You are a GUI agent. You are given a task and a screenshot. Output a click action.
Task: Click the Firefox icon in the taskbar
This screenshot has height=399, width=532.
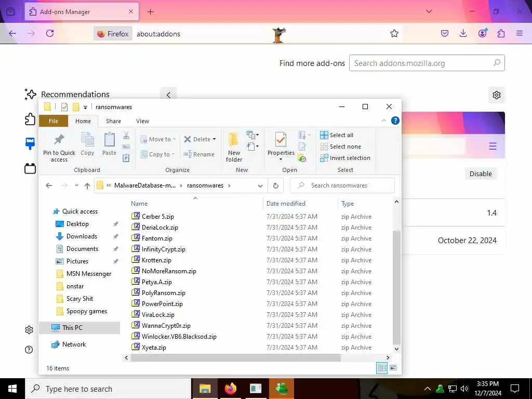click(230, 389)
